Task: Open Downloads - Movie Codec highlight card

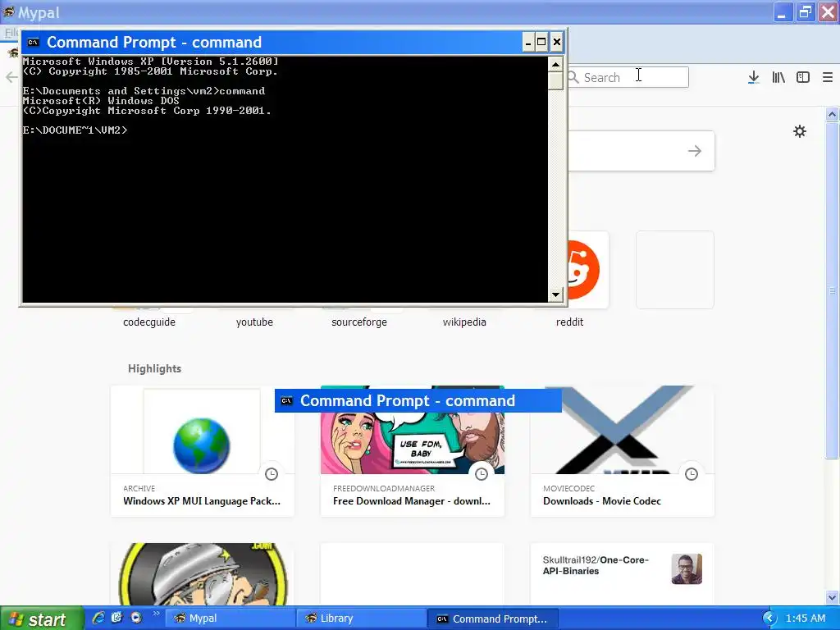Action: 622,451
